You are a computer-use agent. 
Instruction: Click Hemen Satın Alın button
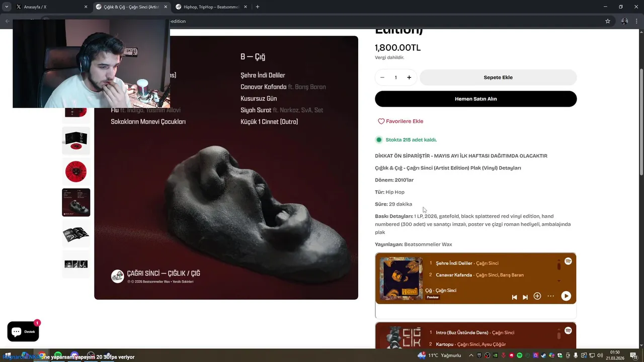475,99
